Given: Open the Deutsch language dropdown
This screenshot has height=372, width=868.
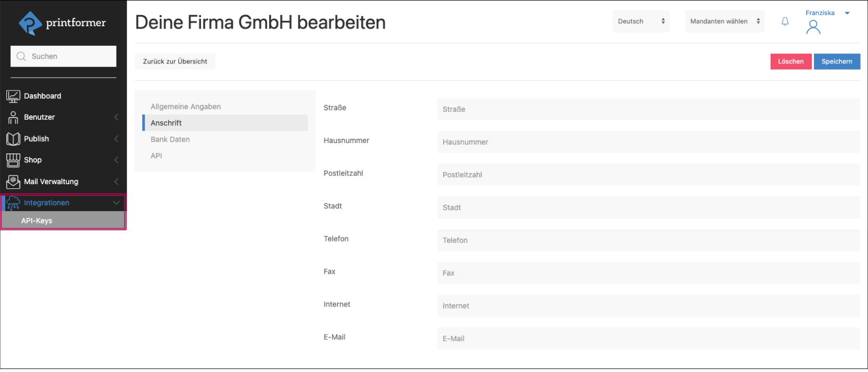Looking at the screenshot, I should pyautogui.click(x=641, y=21).
